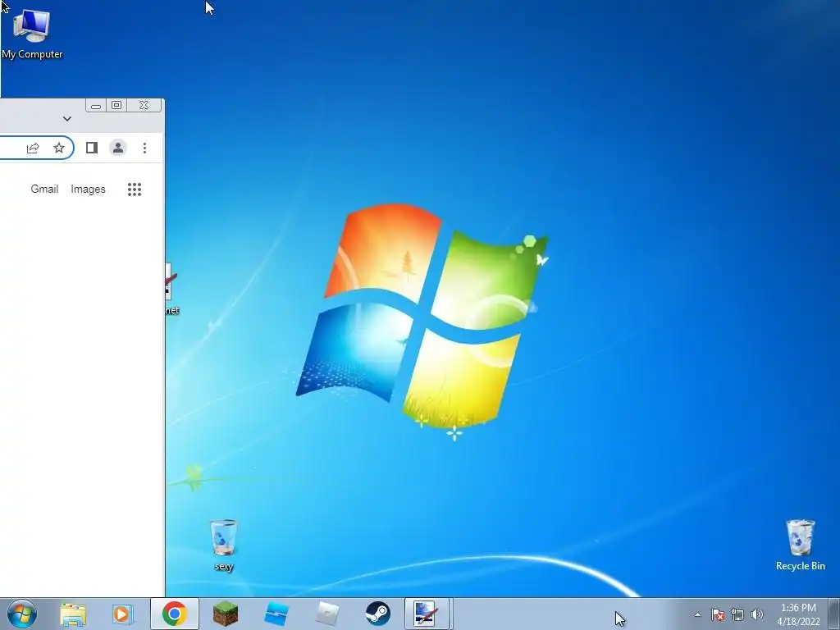Show hidden system tray icons
The width and height of the screenshot is (840, 630).
pos(697,614)
